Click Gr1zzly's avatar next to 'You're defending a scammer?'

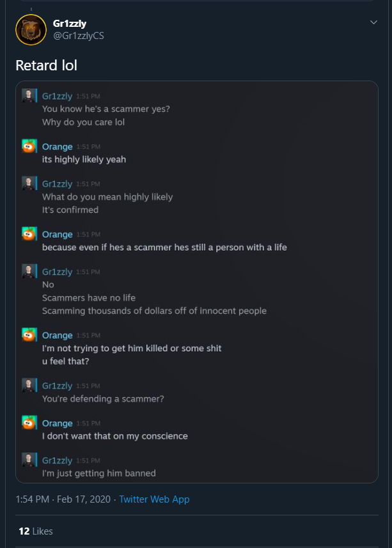(28, 385)
